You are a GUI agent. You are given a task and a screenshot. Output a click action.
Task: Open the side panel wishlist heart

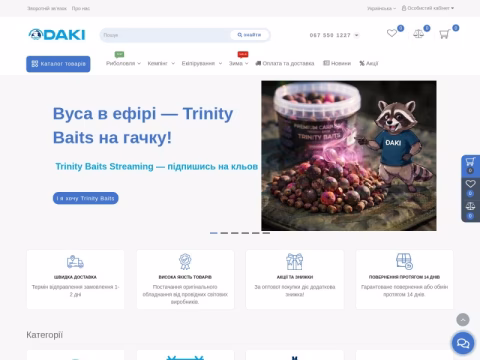point(470,184)
